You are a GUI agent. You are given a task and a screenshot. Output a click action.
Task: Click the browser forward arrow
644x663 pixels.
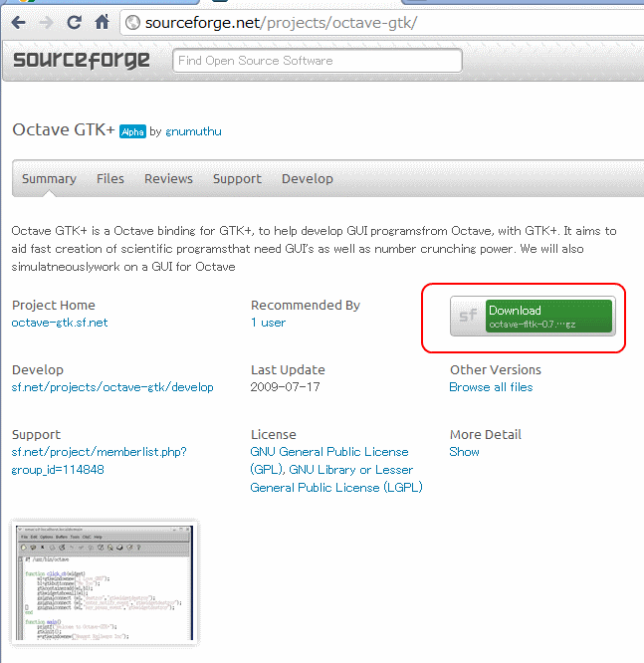click(x=46, y=23)
